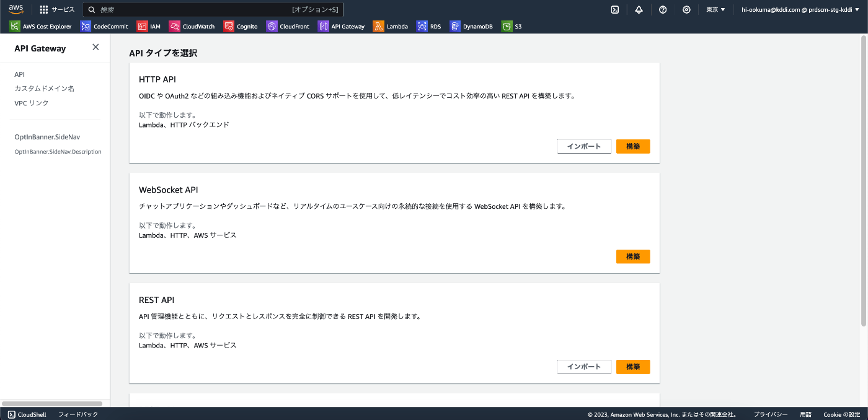Click Lambda、HTTP バックエンド text

(184, 125)
